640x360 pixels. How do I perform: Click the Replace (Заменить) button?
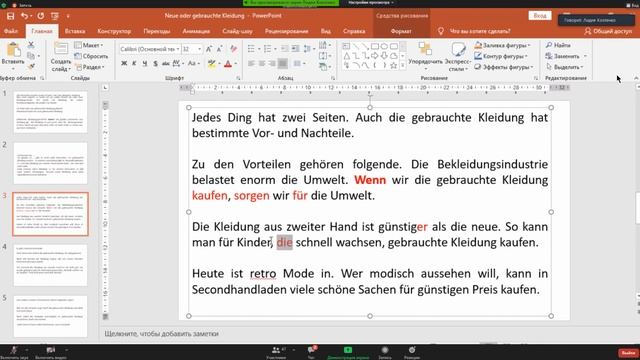[x=566, y=56]
